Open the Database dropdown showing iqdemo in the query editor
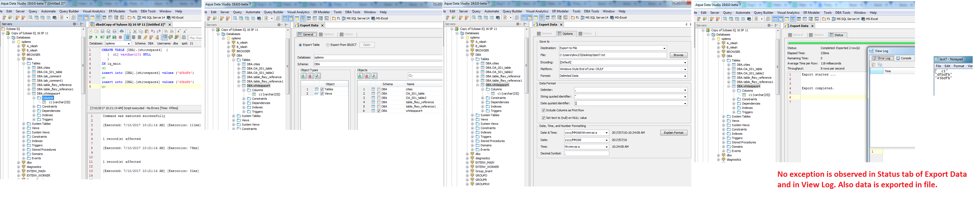 coord(118,44)
